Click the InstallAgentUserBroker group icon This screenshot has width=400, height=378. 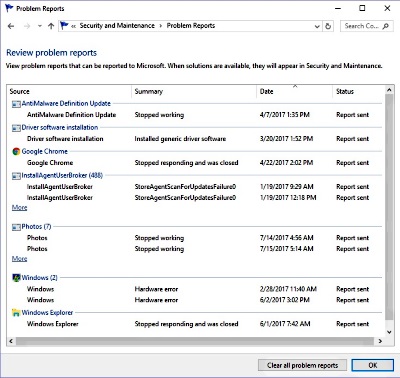click(x=16, y=176)
